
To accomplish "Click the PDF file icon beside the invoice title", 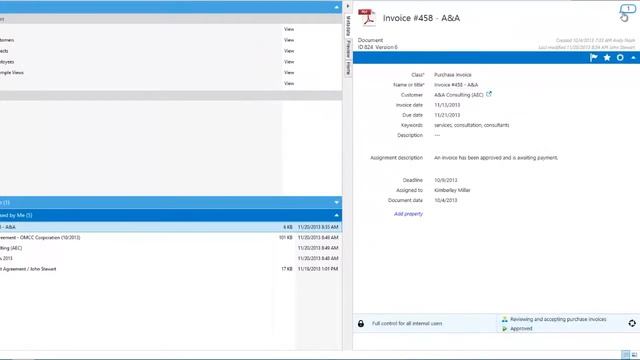I will [x=367, y=18].
